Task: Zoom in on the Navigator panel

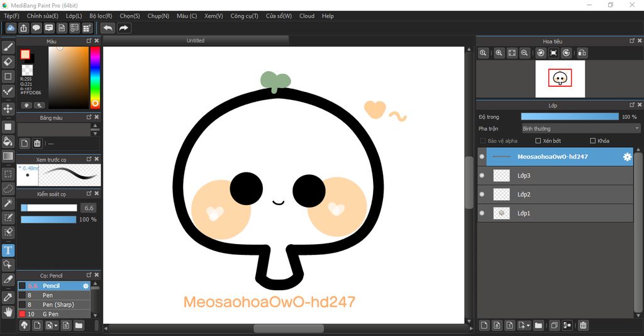Action: point(499,53)
